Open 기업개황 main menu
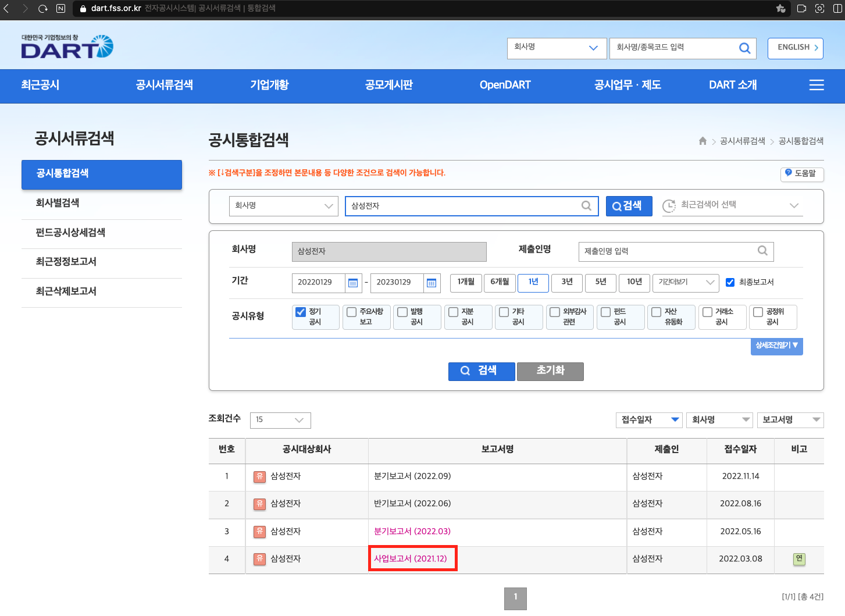This screenshot has width=845, height=616. point(269,85)
